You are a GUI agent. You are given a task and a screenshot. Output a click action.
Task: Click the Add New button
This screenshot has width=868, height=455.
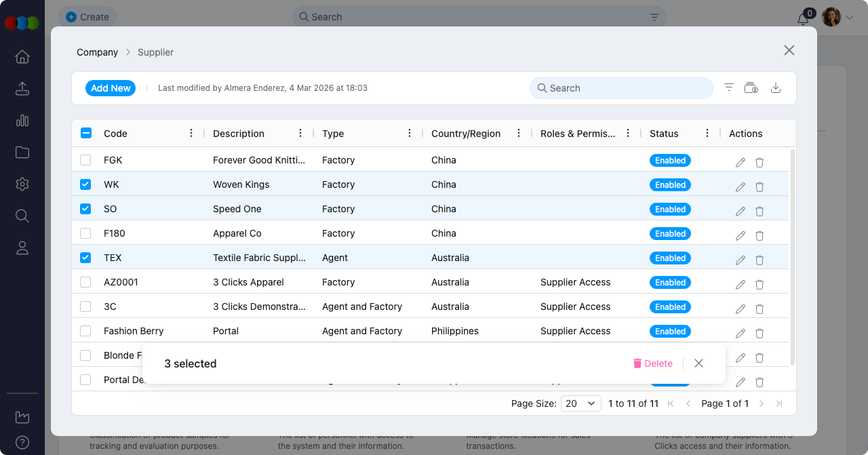[x=111, y=88]
